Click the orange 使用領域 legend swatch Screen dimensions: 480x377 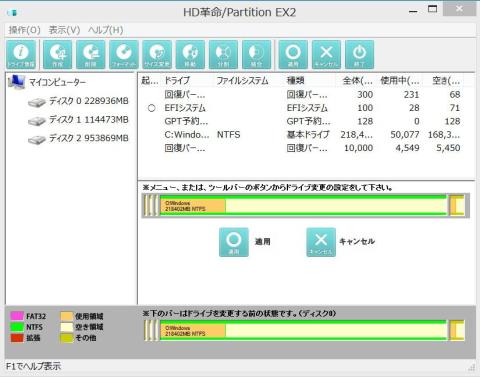[67, 316]
